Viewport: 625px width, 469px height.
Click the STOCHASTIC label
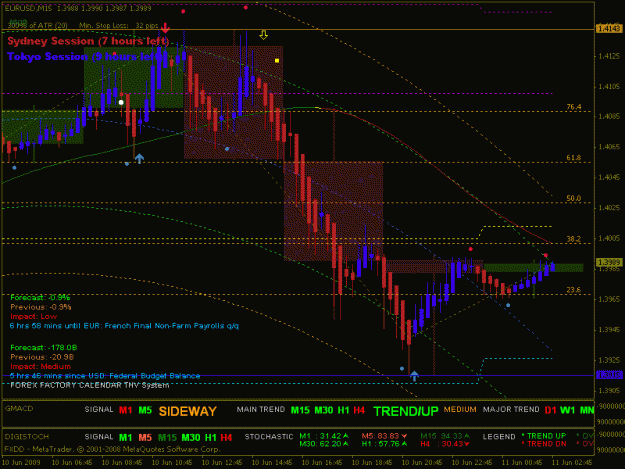point(269,437)
